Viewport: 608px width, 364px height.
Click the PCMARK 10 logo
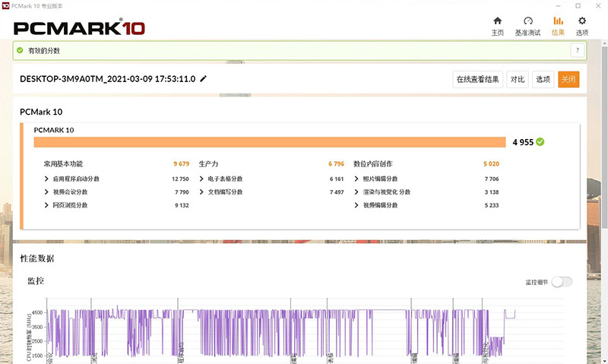pos(79,28)
